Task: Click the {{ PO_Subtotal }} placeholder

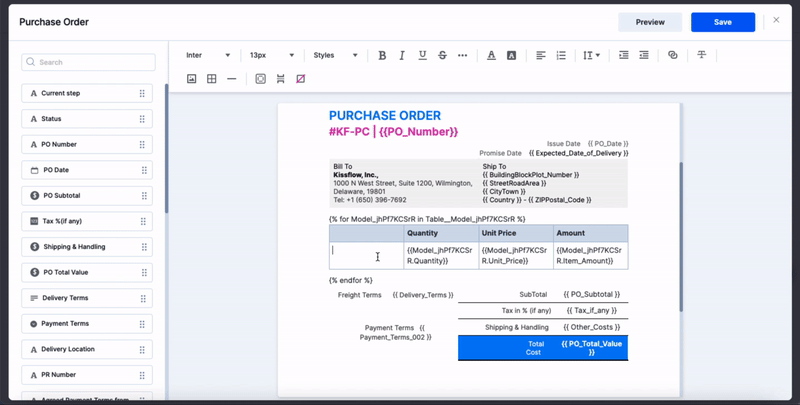Action: click(x=591, y=294)
